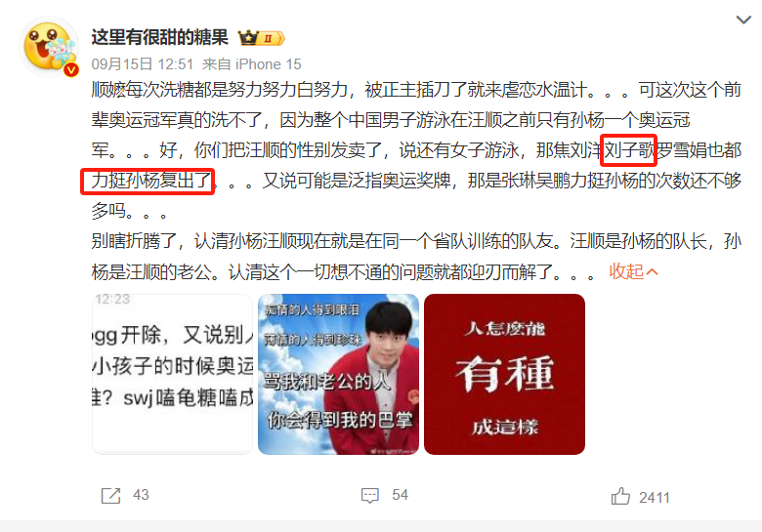Click the comment count 54
The width and height of the screenshot is (762, 532).
tap(400, 495)
